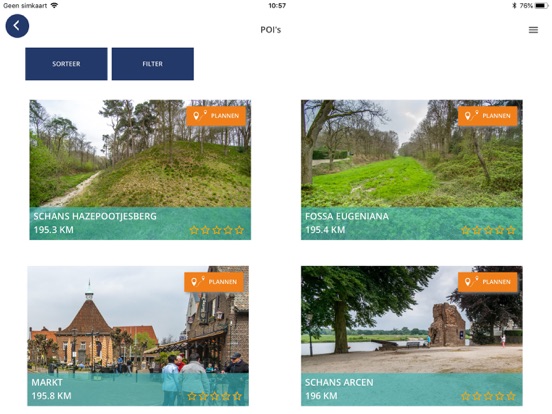Plan route to Schans Hazepootjesberg
This screenshot has height=414, width=552.
216,116
